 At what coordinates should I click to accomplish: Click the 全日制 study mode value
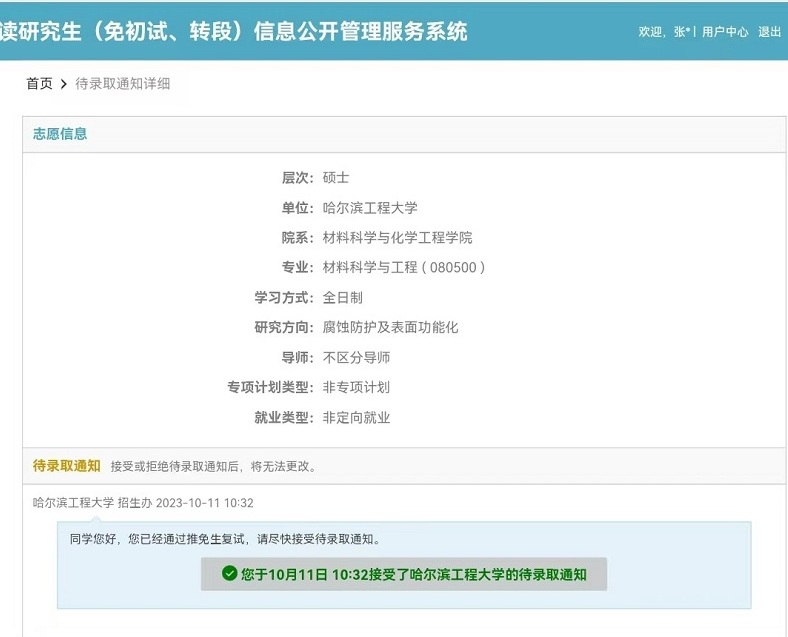pos(342,298)
